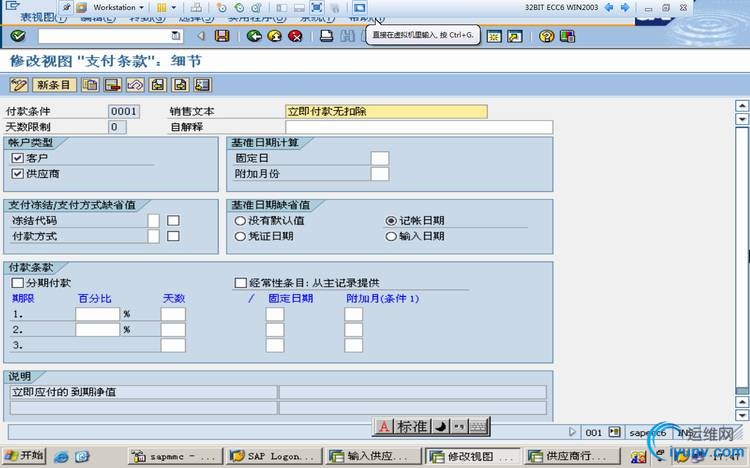Viewport: 750px width, 468px height.
Task: Click the Previous entry icon
Action: point(158,85)
